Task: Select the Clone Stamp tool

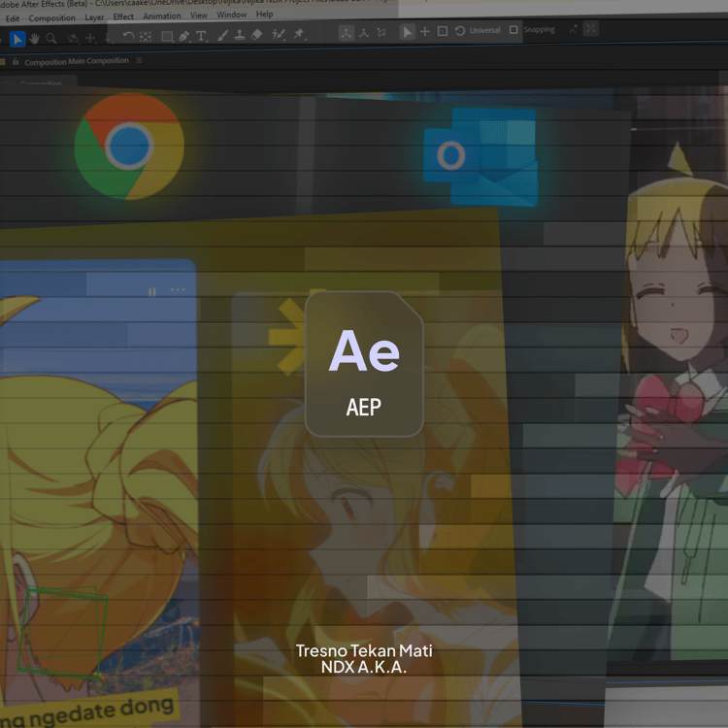Action: point(239,35)
